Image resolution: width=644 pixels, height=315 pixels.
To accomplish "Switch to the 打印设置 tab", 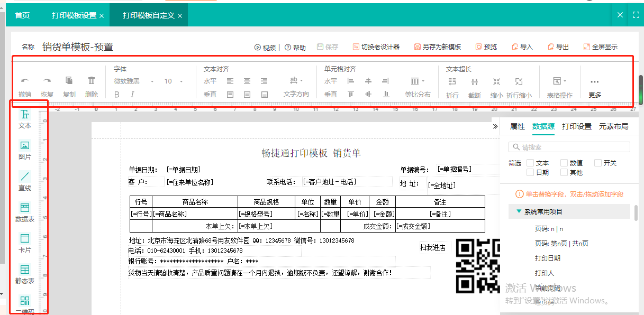I will pos(576,127).
